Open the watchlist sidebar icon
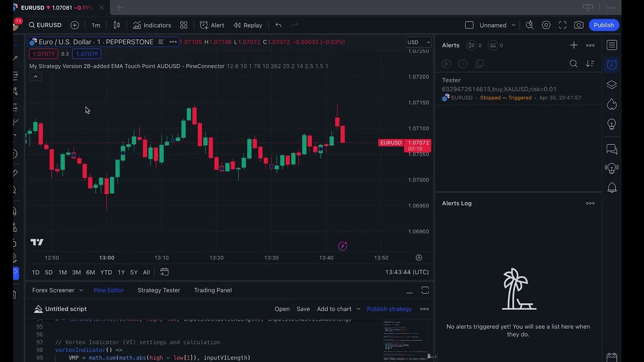Viewport: 644px width, 362px height. tap(612, 45)
